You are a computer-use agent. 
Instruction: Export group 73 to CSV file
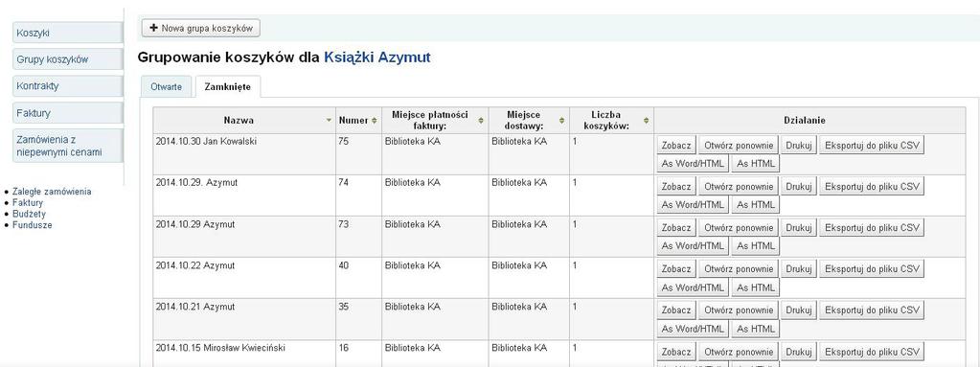(x=872, y=227)
